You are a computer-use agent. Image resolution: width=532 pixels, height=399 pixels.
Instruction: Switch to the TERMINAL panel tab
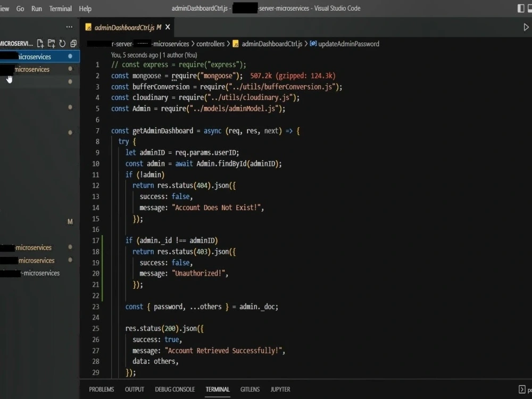(218, 389)
